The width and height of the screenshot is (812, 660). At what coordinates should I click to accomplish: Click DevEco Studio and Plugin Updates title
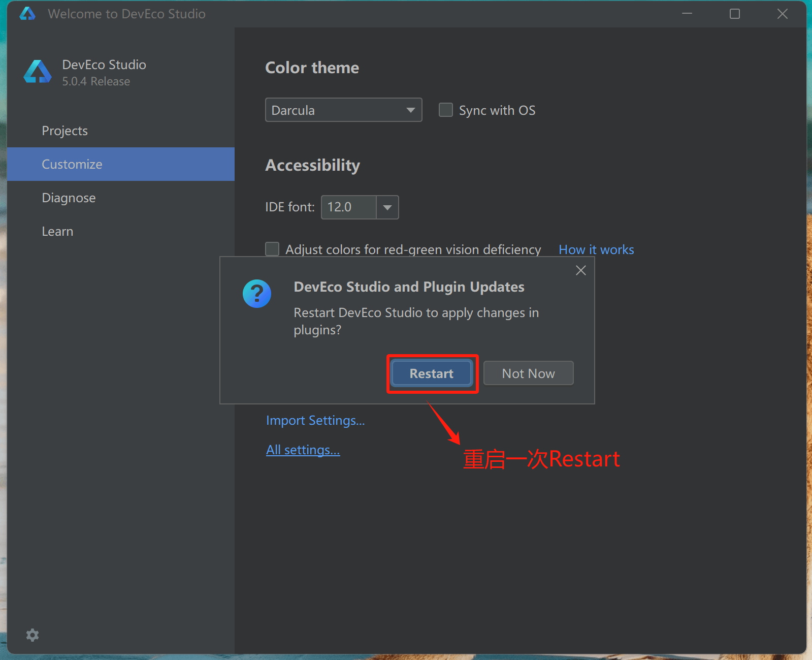click(409, 287)
